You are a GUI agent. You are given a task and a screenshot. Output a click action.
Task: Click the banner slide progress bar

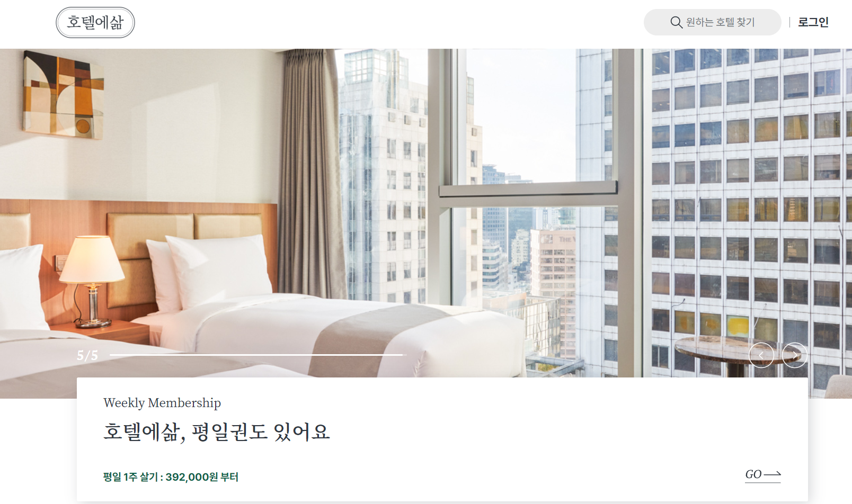click(x=258, y=355)
